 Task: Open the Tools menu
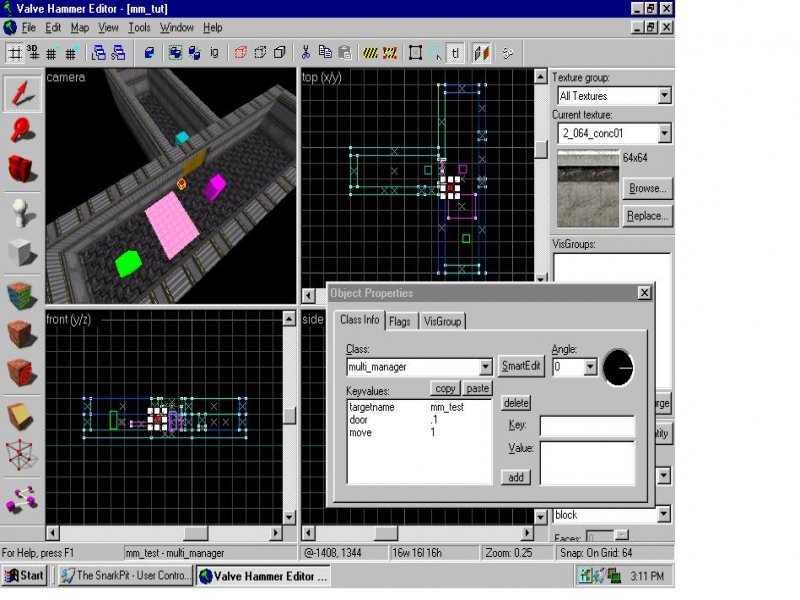[139, 28]
